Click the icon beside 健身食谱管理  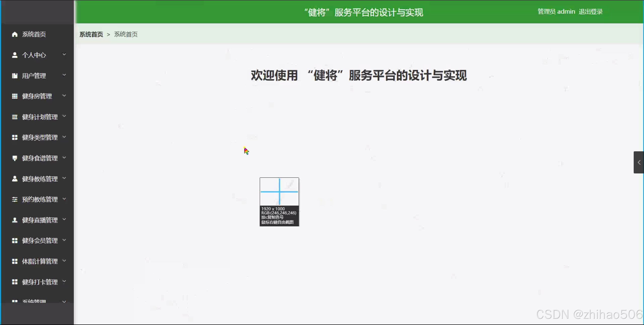click(15, 158)
